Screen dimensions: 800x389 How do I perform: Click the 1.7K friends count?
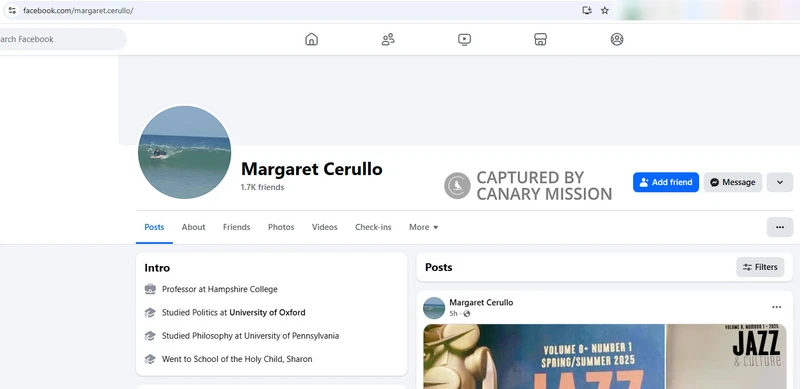coord(262,187)
